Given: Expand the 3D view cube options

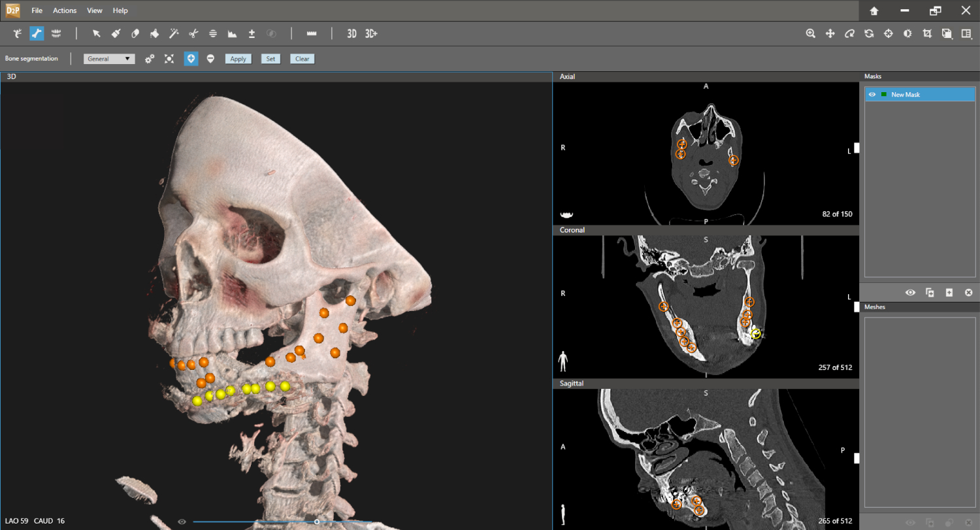Looking at the screenshot, I should coord(947,33).
